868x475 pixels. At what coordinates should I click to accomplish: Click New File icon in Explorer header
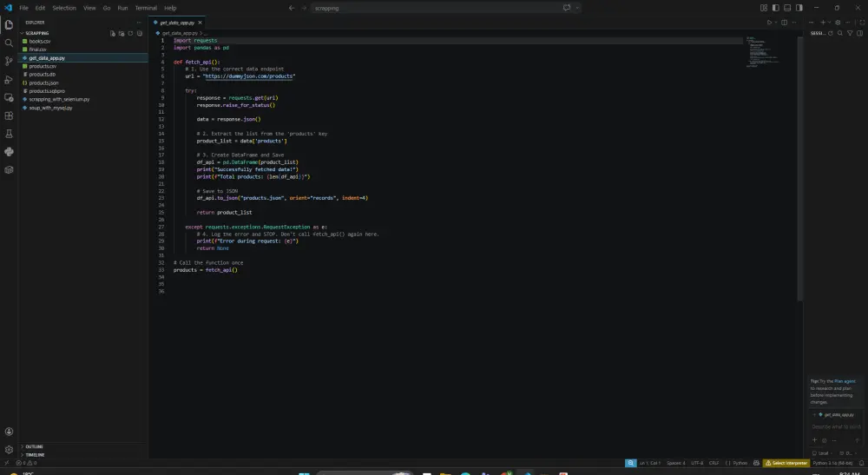coord(113,33)
